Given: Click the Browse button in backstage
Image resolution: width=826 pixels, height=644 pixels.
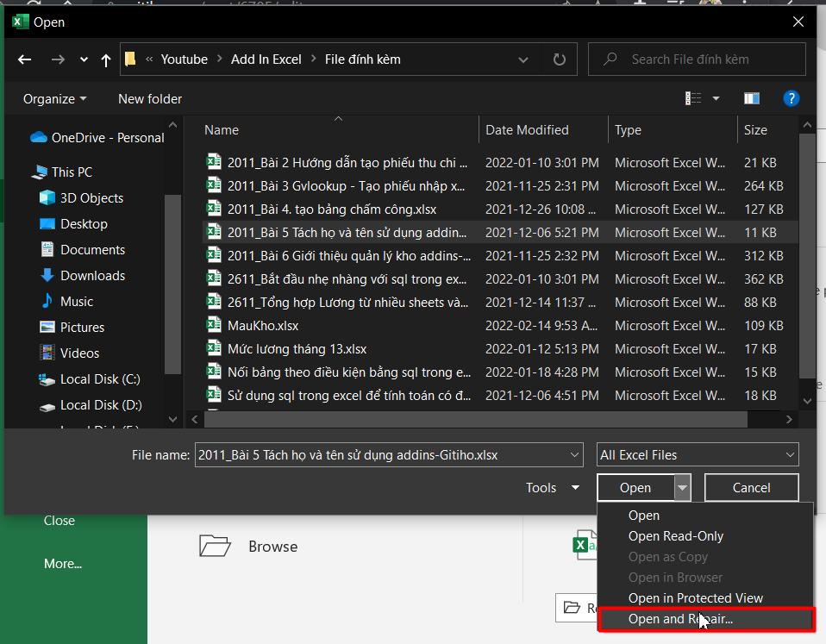Looking at the screenshot, I should [x=272, y=546].
